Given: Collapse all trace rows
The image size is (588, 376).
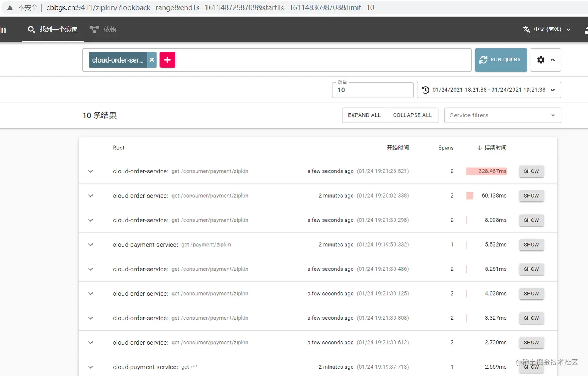Looking at the screenshot, I should point(412,115).
